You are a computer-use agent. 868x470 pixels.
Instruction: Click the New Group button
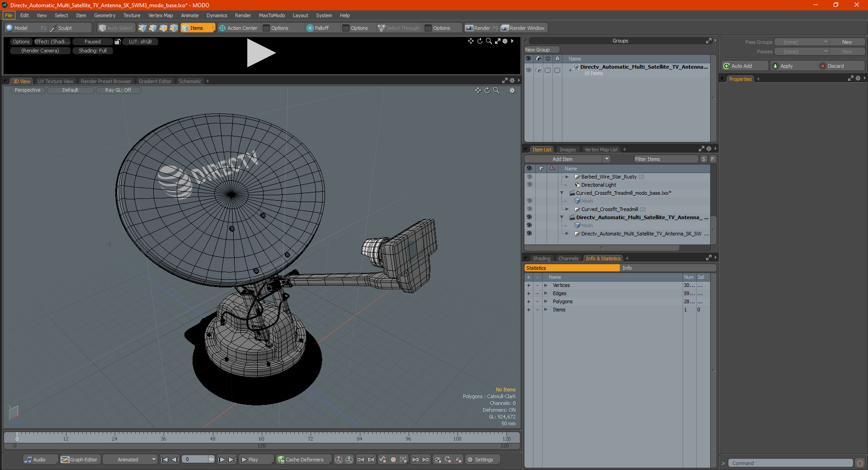coord(542,50)
